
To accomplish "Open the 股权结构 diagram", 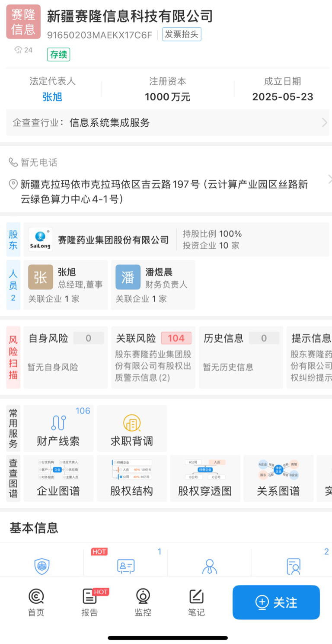I will [131, 478].
